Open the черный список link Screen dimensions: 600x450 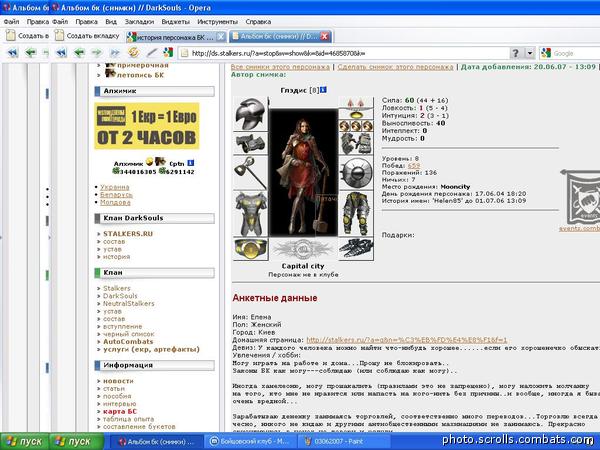tap(129, 334)
